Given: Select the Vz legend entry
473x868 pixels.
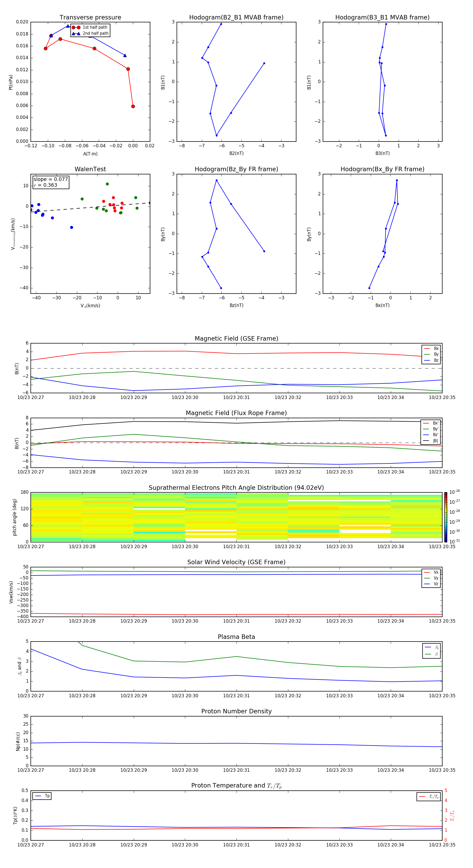Looking at the screenshot, I should pyautogui.click(x=431, y=584).
